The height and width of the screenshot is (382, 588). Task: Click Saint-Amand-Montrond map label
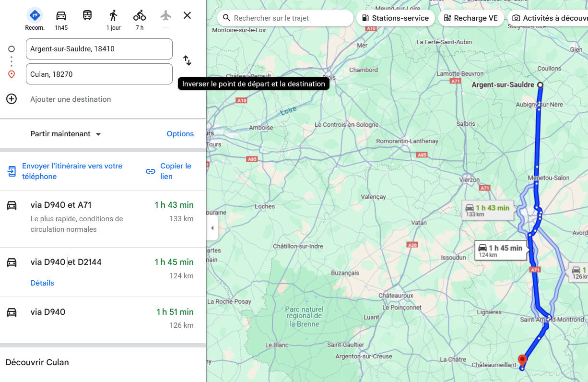(552, 319)
